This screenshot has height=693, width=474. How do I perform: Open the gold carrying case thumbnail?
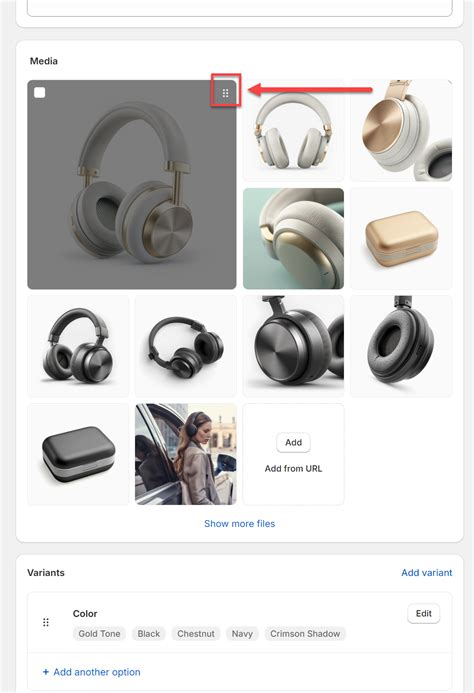(x=401, y=239)
